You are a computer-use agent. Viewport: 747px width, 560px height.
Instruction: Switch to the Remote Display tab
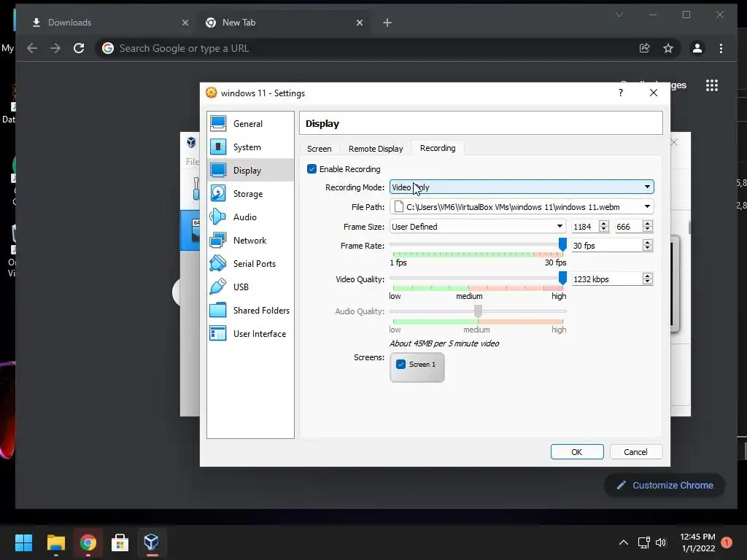[376, 149]
